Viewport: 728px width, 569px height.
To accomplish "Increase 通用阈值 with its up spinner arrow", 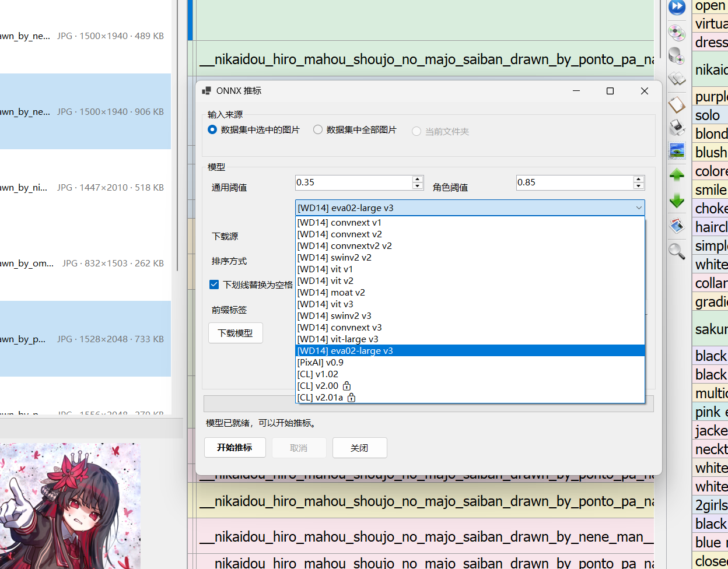I will [417, 179].
